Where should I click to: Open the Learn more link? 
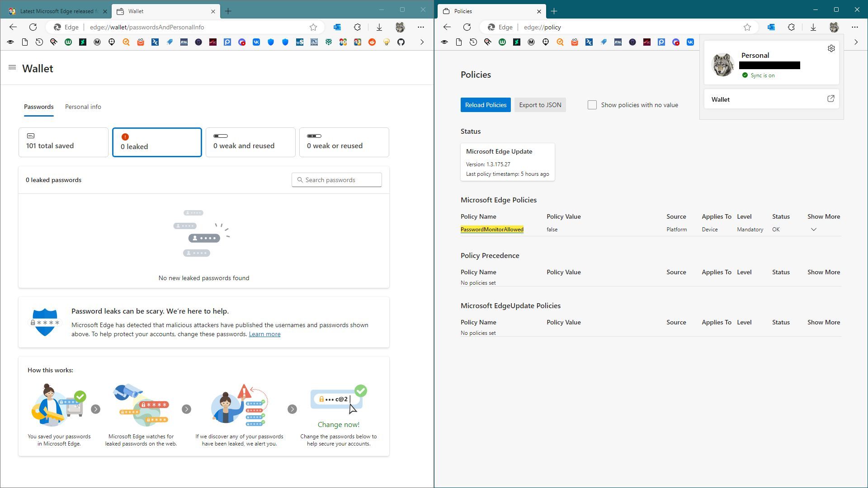point(264,334)
